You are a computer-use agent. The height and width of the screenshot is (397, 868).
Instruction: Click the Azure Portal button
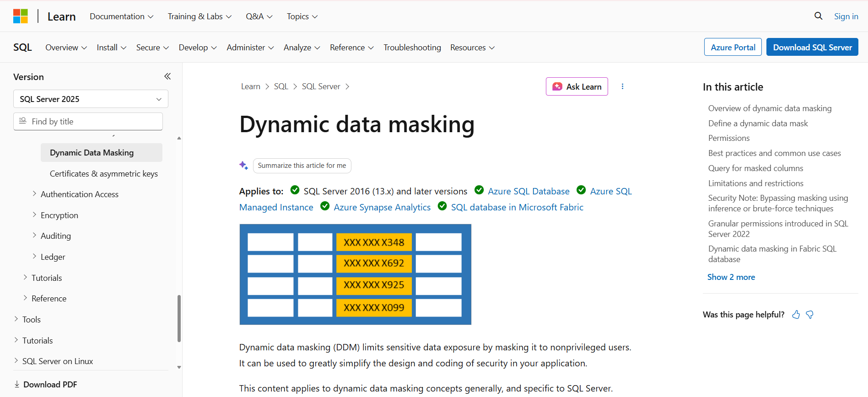(733, 47)
